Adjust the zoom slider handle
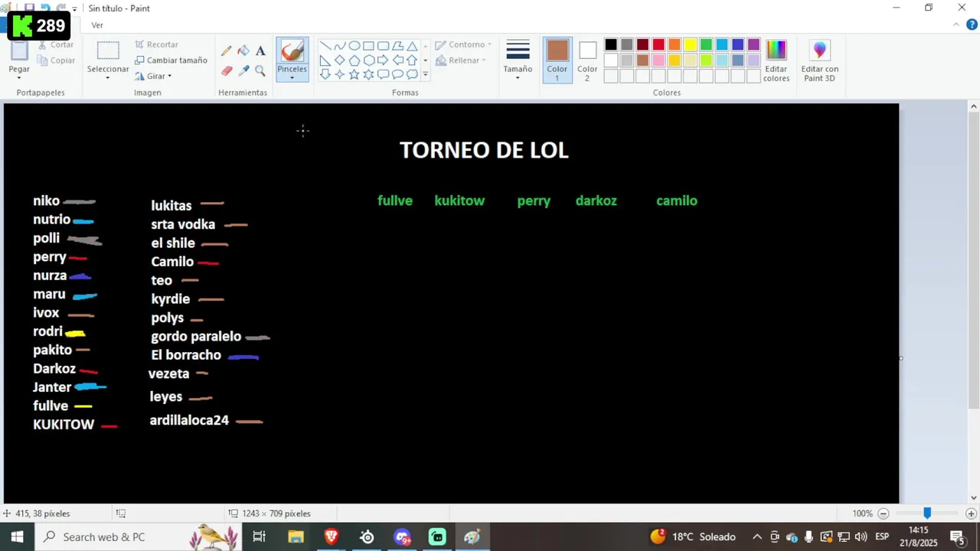The height and width of the screenshot is (551, 980). [927, 514]
